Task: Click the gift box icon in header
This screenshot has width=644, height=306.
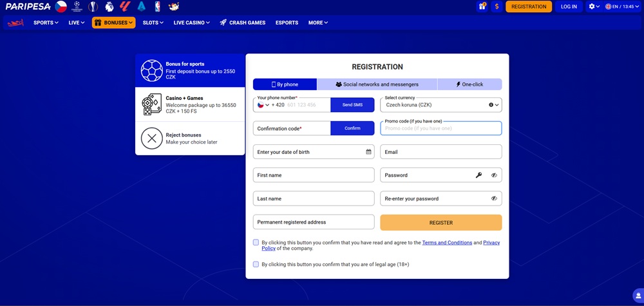Action: point(482,6)
